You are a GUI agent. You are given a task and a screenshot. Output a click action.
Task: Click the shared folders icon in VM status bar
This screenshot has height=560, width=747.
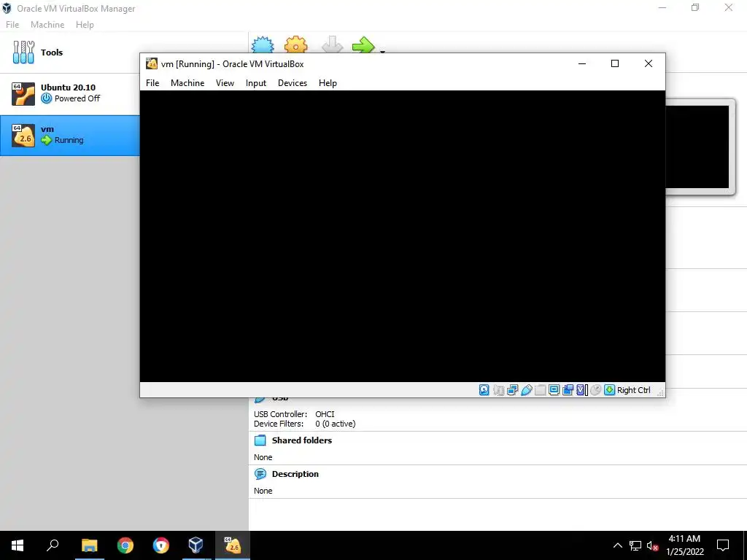541,390
